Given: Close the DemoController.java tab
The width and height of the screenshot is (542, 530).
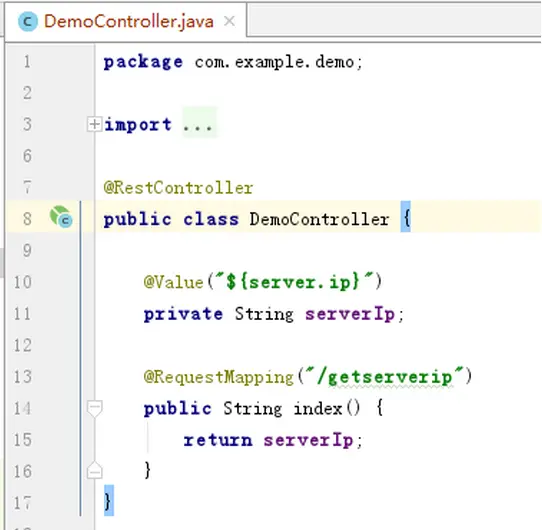Looking at the screenshot, I should (229, 21).
